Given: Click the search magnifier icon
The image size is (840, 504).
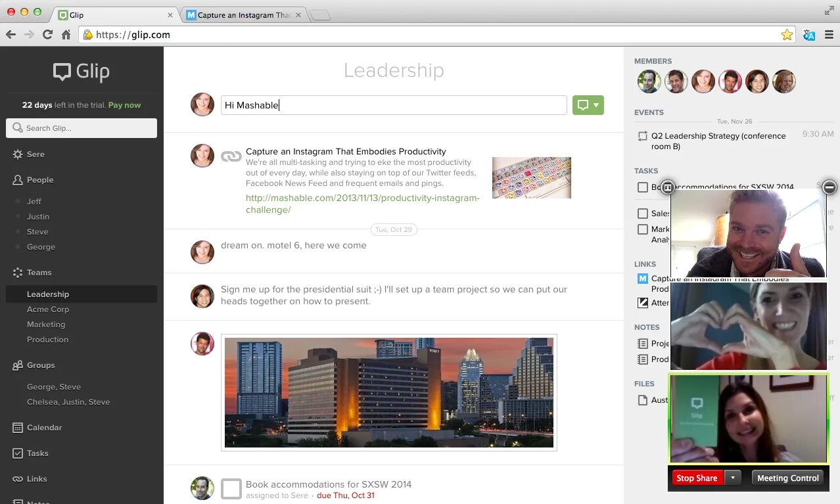Looking at the screenshot, I should pyautogui.click(x=16, y=128).
